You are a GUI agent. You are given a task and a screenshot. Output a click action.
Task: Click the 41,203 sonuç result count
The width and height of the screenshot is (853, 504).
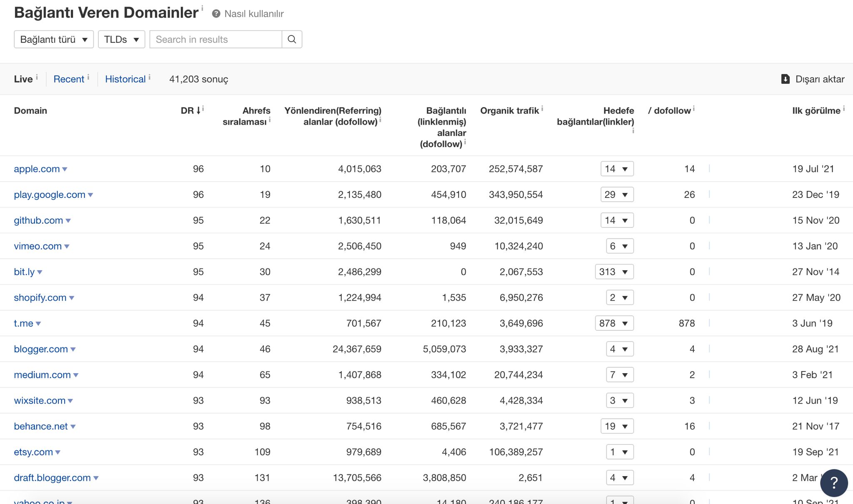pyautogui.click(x=199, y=79)
